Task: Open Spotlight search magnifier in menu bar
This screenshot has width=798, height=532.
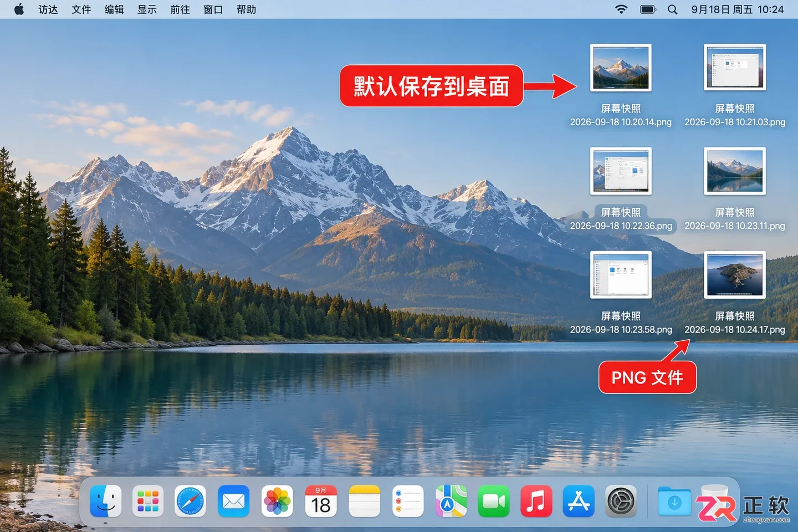Action: tap(672, 9)
